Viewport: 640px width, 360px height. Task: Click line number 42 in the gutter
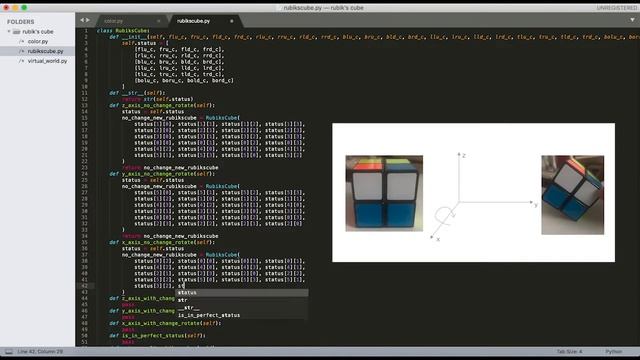[84, 286]
